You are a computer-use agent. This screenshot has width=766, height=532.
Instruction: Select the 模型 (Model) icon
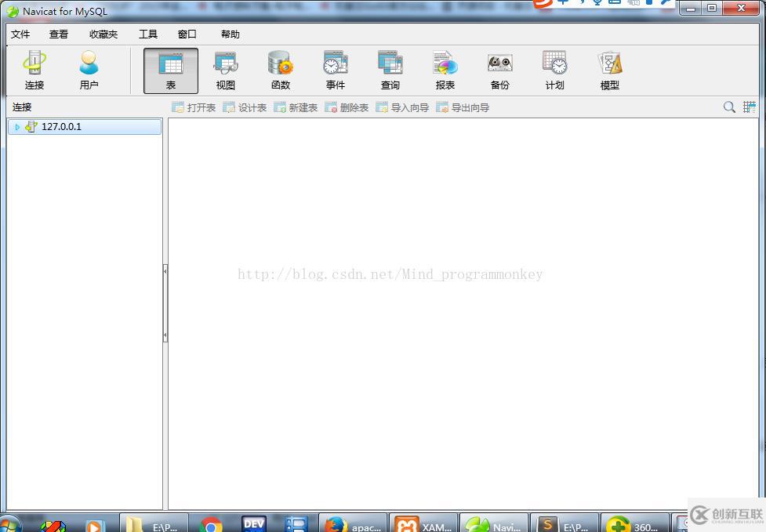[x=608, y=69]
